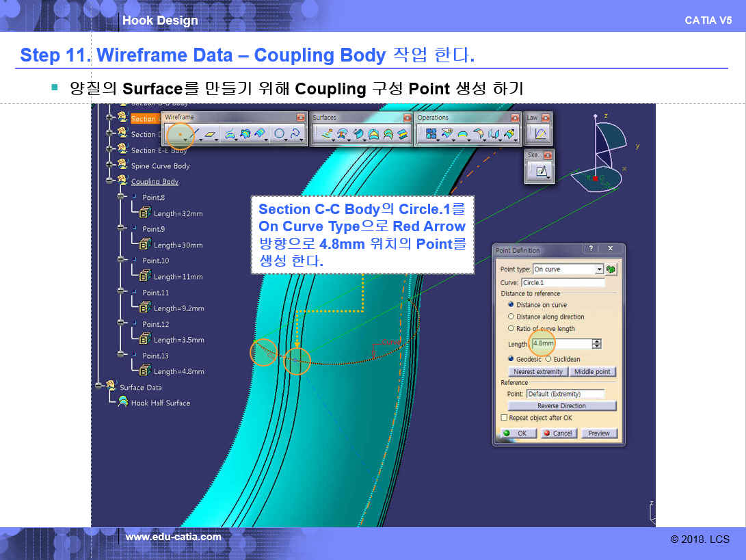Select Distance along direction radio button
This screenshot has width=746, height=560.
click(511, 317)
